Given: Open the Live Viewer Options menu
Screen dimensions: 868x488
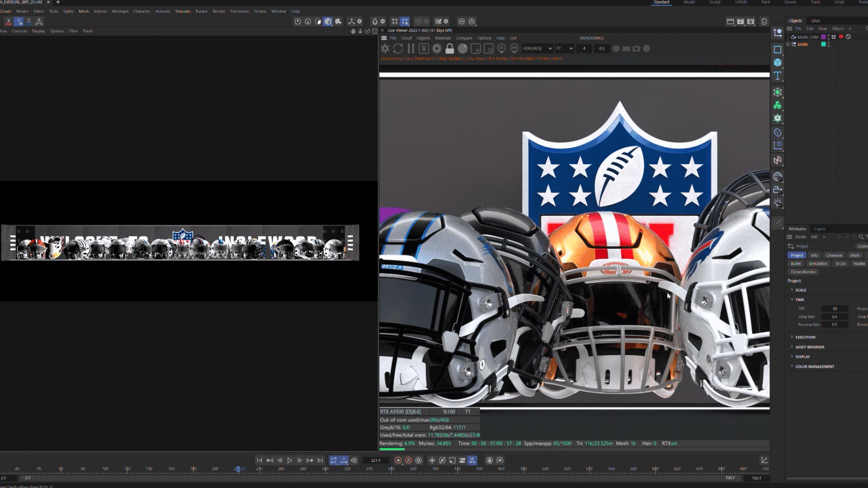Looking at the screenshot, I should (484, 38).
